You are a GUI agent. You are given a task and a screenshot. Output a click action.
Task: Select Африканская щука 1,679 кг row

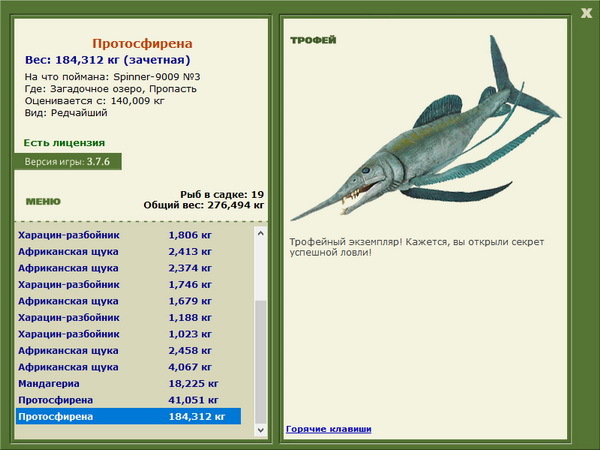click(x=129, y=301)
